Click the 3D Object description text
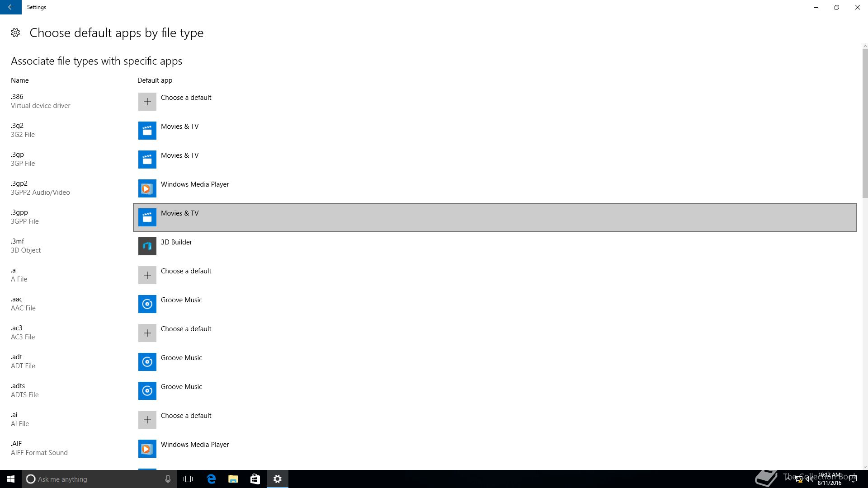 26,250
